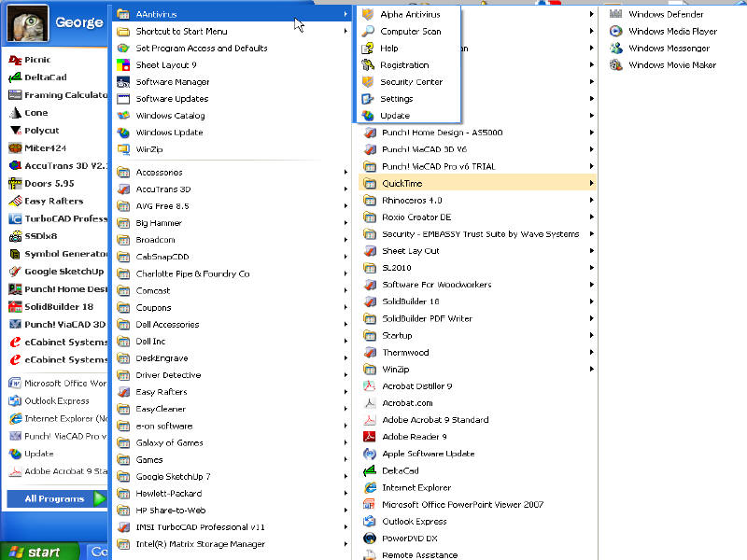Click George's user account picture
Viewport: 747px width, 560px height.
[28, 23]
